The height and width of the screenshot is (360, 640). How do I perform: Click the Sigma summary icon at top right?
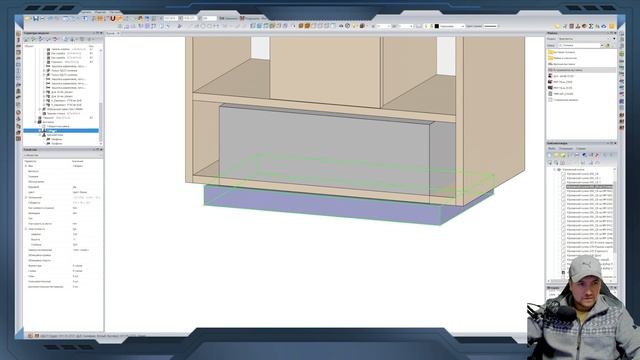[x=591, y=26]
